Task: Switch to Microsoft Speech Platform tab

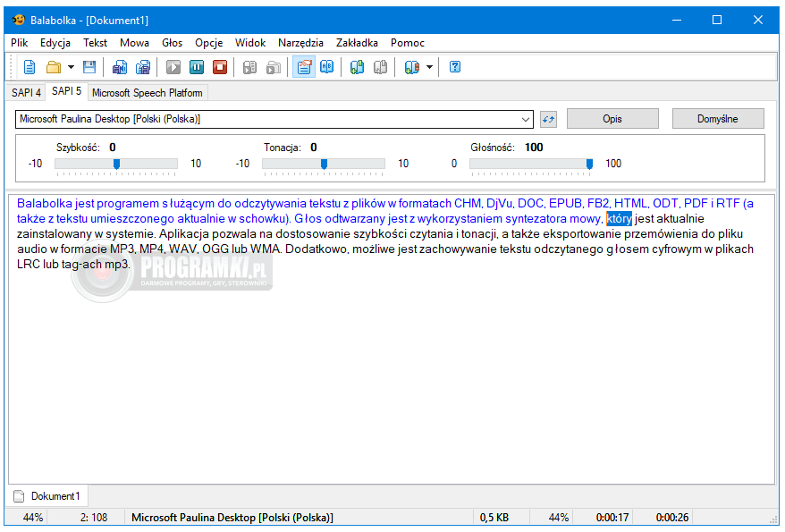Action: pyautogui.click(x=148, y=93)
